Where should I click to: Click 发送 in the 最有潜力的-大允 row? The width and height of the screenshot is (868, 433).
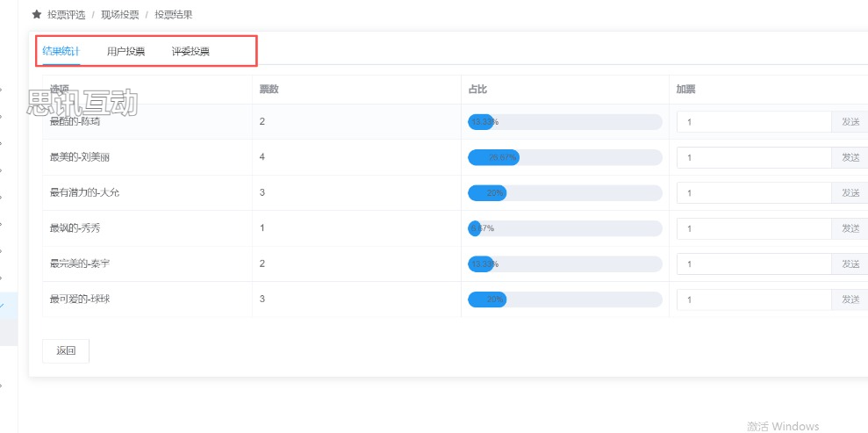pyautogui.click(x=850, y=193)
